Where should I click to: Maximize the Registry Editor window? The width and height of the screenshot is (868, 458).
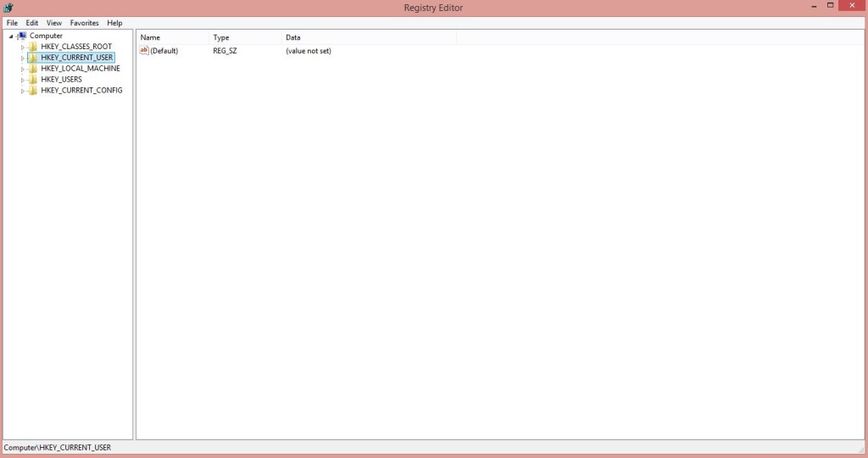831,6
